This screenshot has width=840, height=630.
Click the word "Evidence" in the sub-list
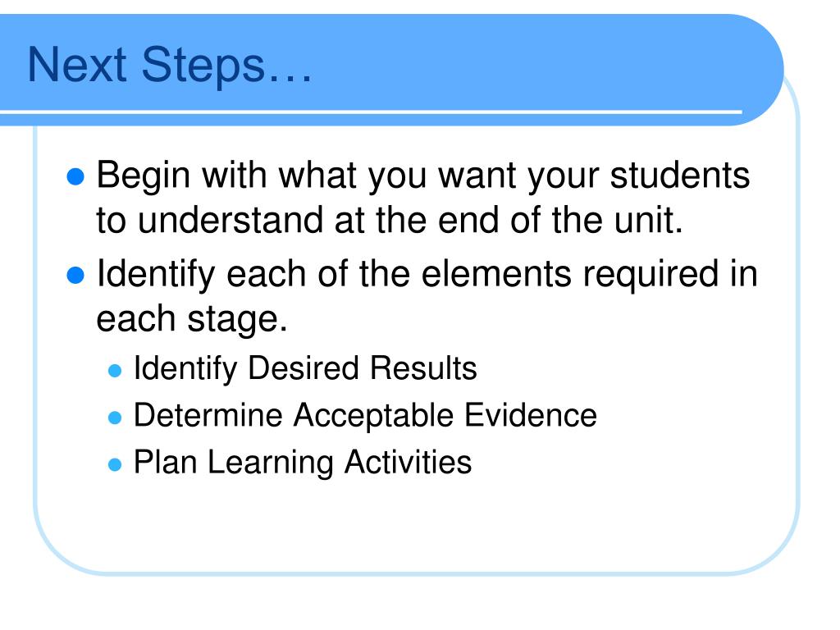click(x=531, y=415)
